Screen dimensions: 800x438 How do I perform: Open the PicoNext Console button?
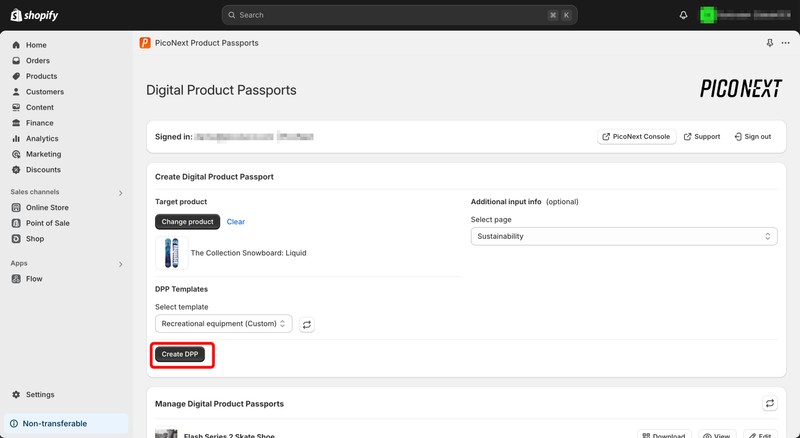[x=637, y=136]
